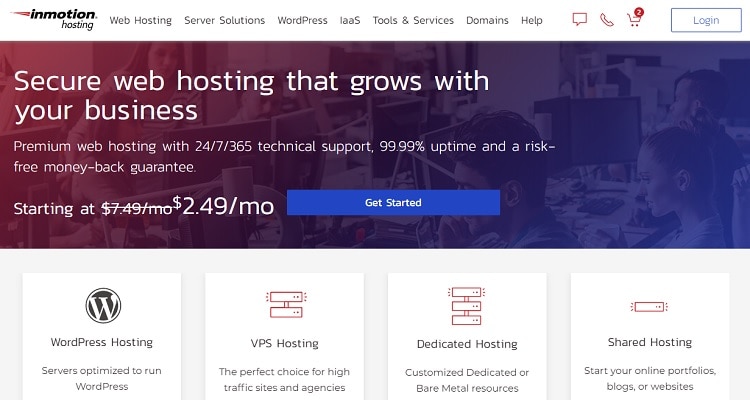Click the WordPress logo icon
Viewport: 750px width, 400px height.
pos(103,305)
